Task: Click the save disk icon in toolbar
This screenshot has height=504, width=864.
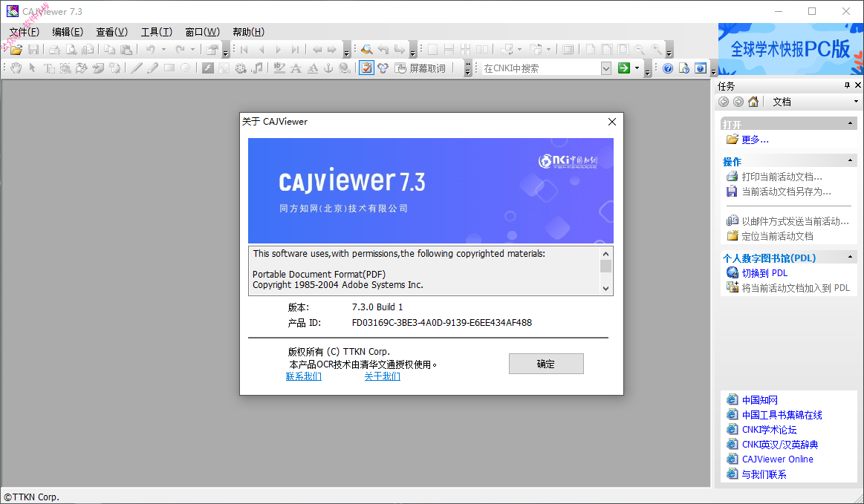Action: 33,50
